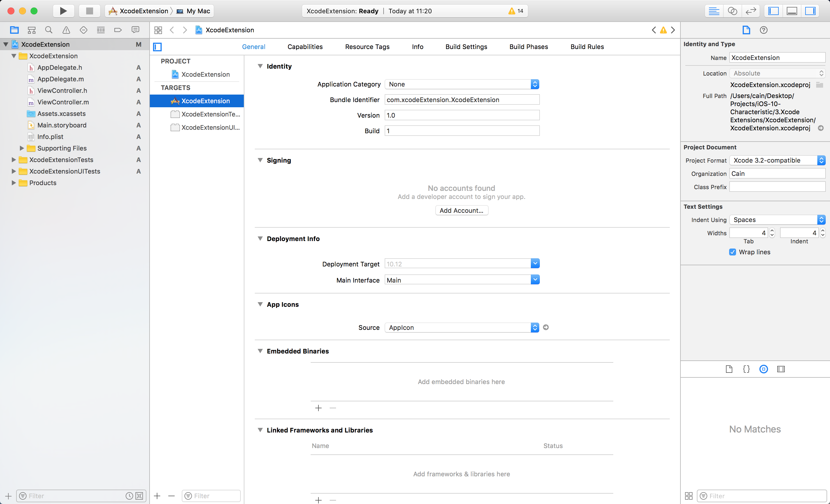Click the Bundle Identifier text field
The width and height of the screenshot is (830, 504).
461,100
